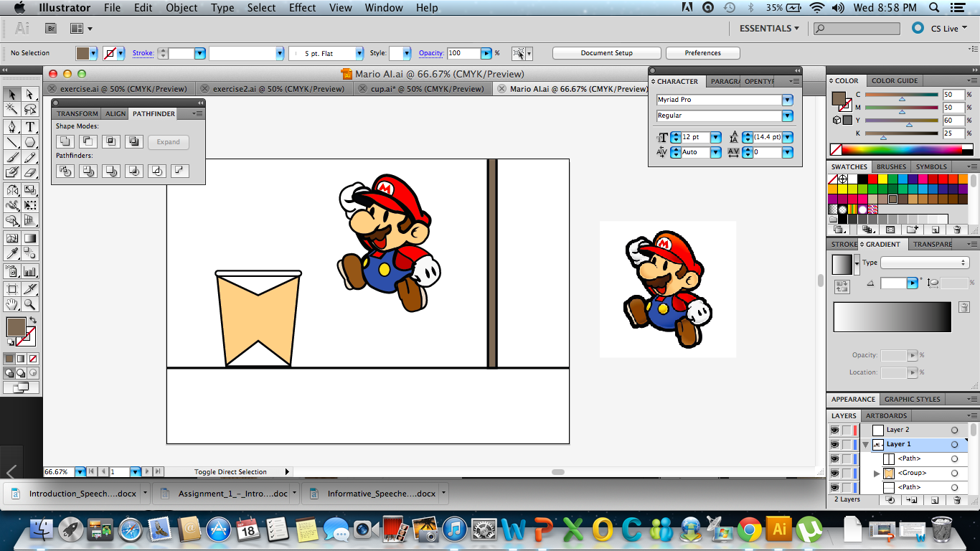This screenshot has height=551, width=980.
Task: Select the Pen tool
Action: click(x=12, y=127)
